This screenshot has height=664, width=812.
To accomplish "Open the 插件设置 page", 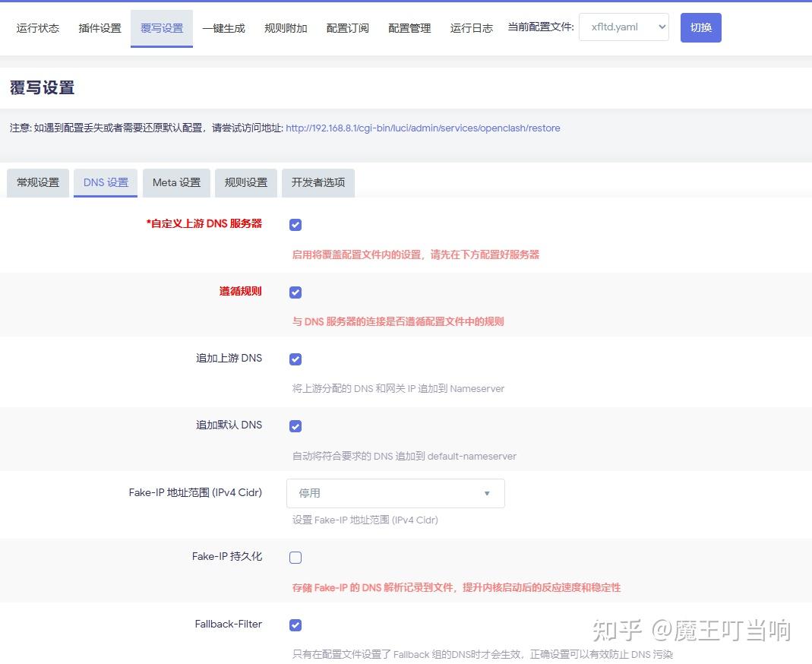I will pos(99,27).
